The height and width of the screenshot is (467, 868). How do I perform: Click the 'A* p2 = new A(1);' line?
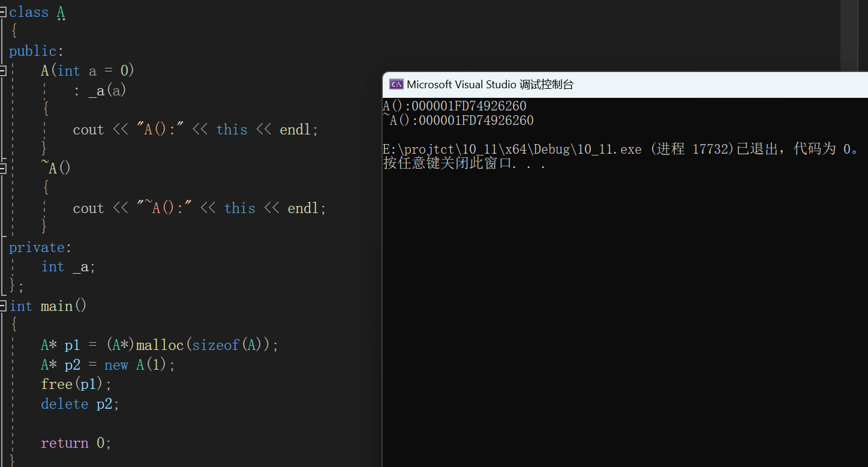tap(108, 365)
